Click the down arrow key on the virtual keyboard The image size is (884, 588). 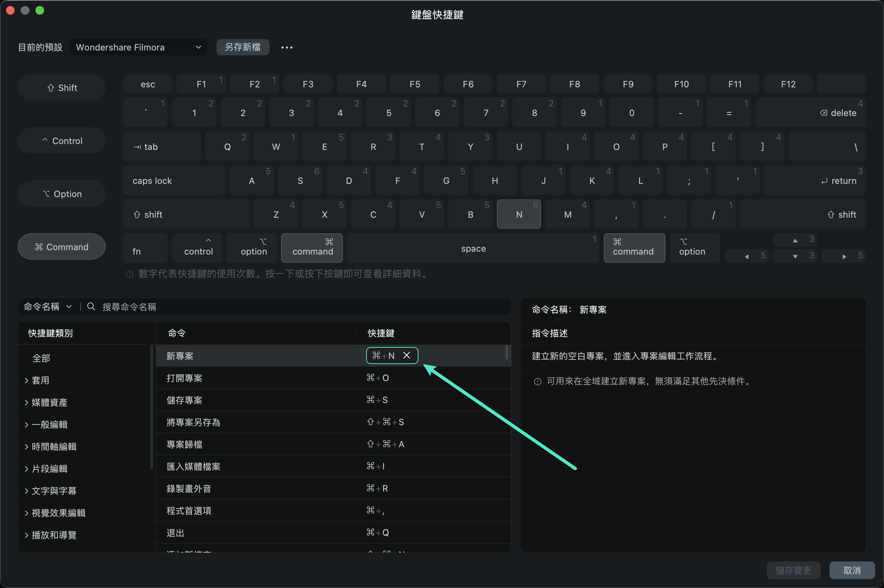click(795, 256)
